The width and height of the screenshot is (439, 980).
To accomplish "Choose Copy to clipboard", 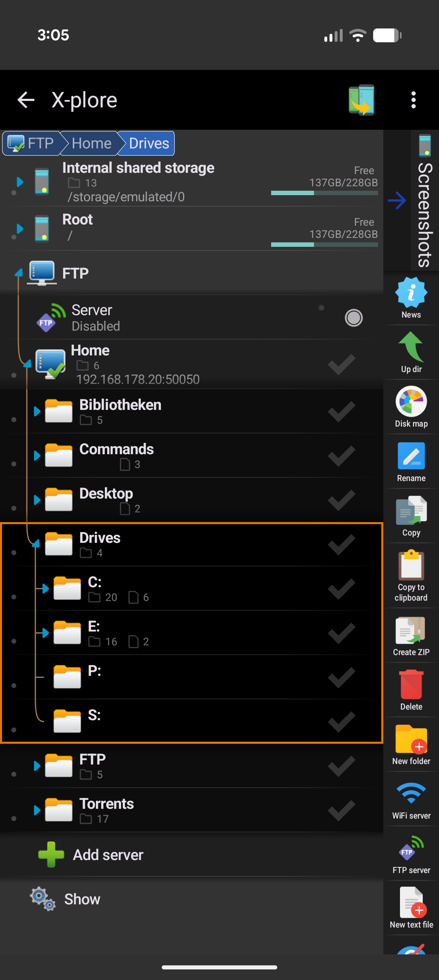I will (x=411, y=575).
